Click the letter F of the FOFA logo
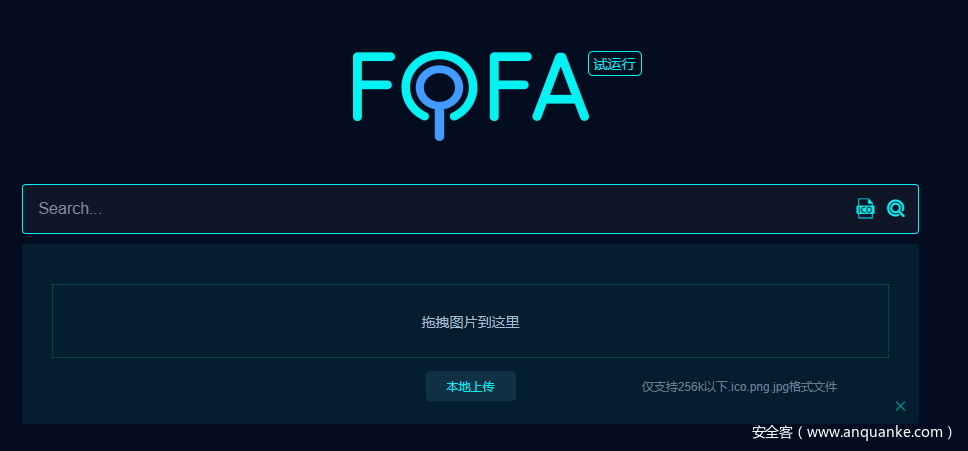968x451 pixels. click(x=374, y=87)
